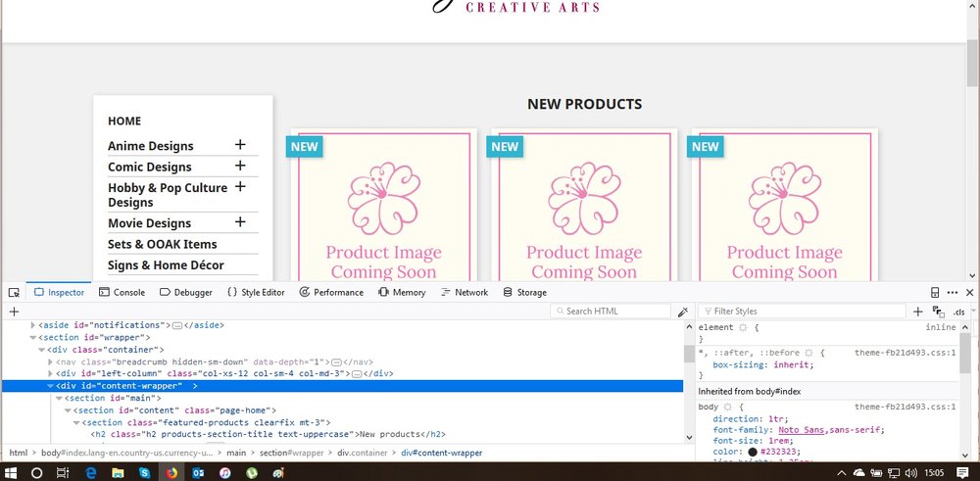Viewport: 980px width, 481px height.
Task: Toggle the .cls classes panel
Action: [x=958, y=312]
